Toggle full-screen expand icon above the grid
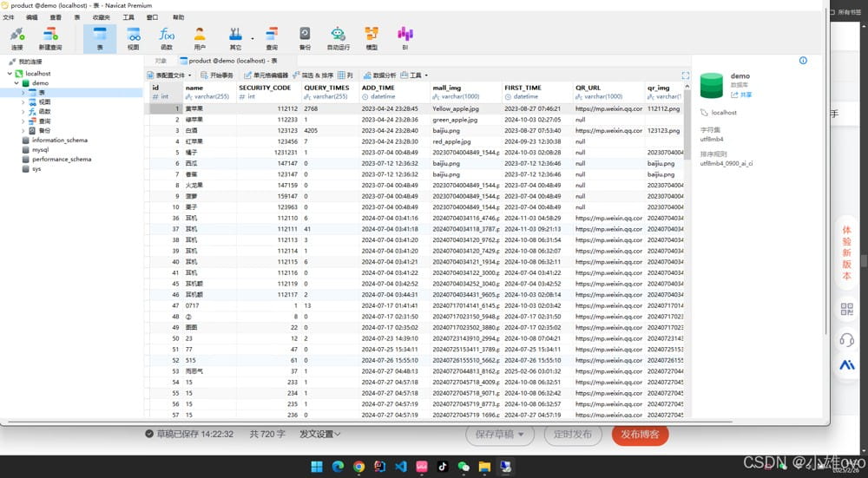This screenshot has height=478, width=868. pos(686,75)
